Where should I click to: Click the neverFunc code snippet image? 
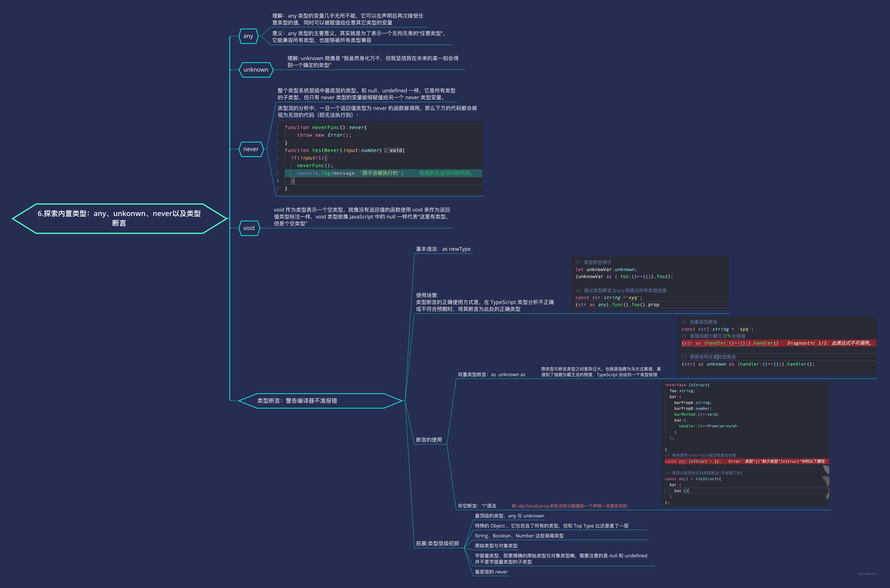pos(380,158)
